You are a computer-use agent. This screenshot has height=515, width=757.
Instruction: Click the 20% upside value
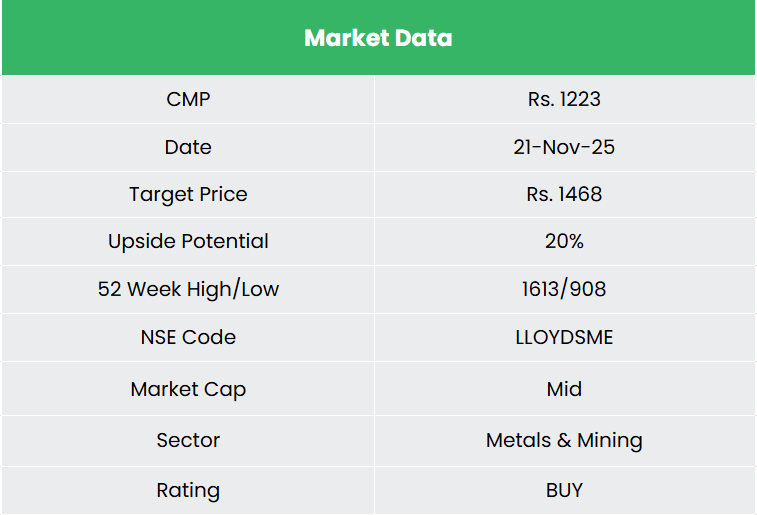coord(564,241)
